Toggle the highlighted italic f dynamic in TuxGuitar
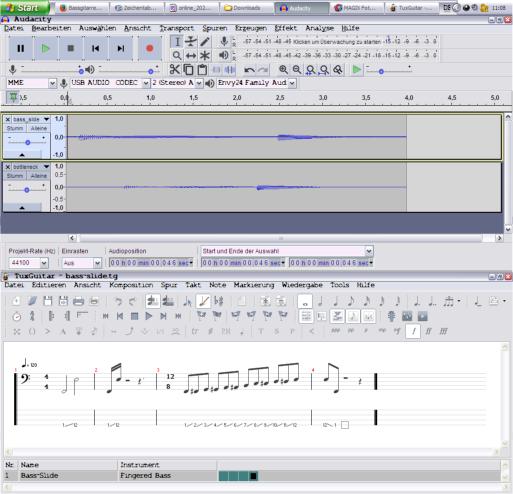Screen dimensions: 513x494 [413, 331]
